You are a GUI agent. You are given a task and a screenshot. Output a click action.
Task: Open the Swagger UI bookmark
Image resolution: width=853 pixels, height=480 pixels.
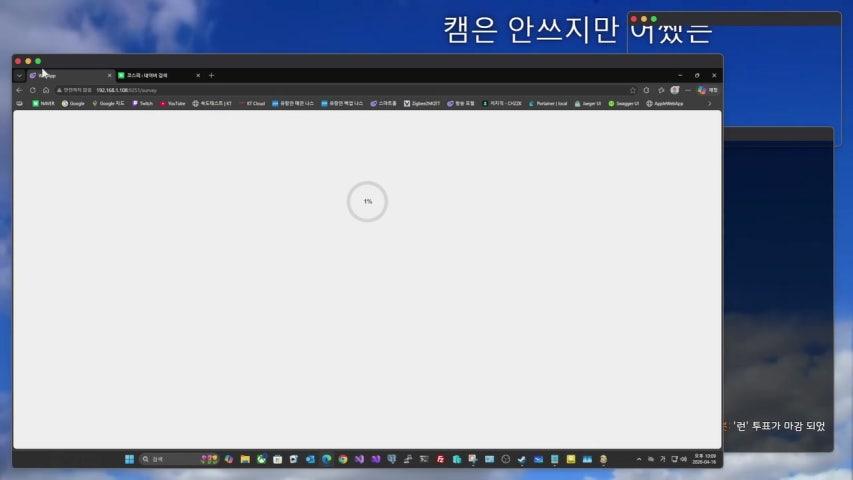click(623, 103)
